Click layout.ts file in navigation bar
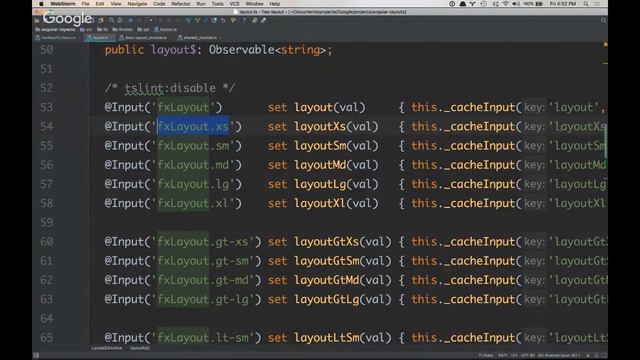Viewport: 640px width, 360px height. tap(165, 29)
